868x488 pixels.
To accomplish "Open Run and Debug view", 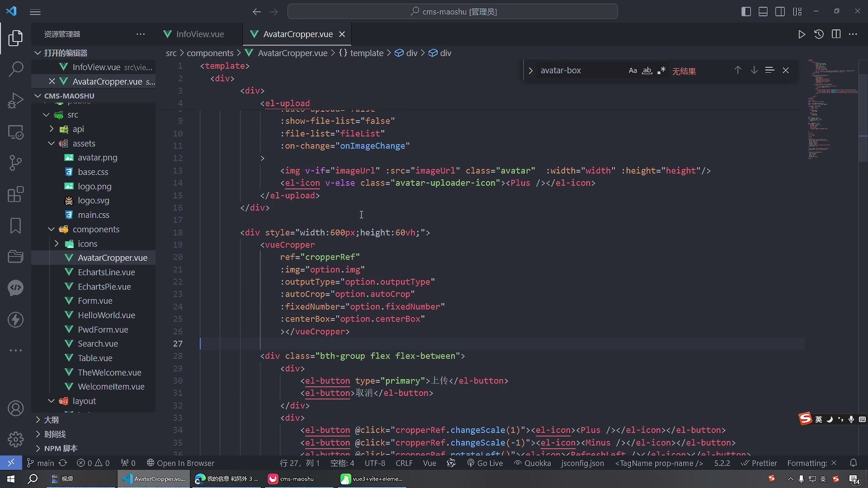I will (16, 100).
